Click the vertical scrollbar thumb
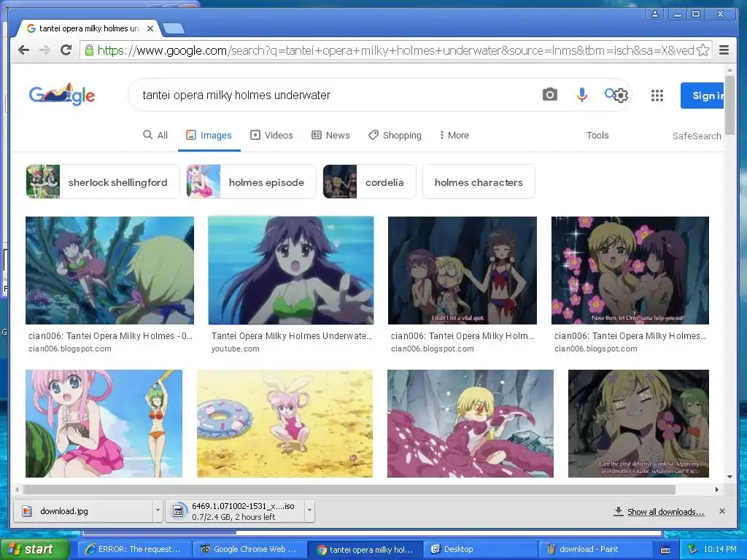Image resolution: width=747 pixels, height=560 pixels. (729, 106)
